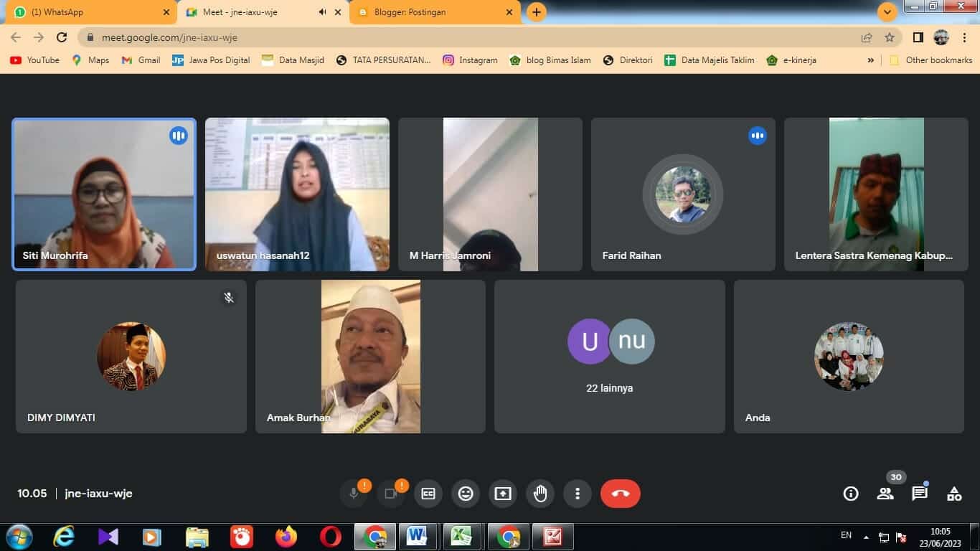Toggle closed captions
The width and height of the screenshot is (980, 551).
[428, 494]
